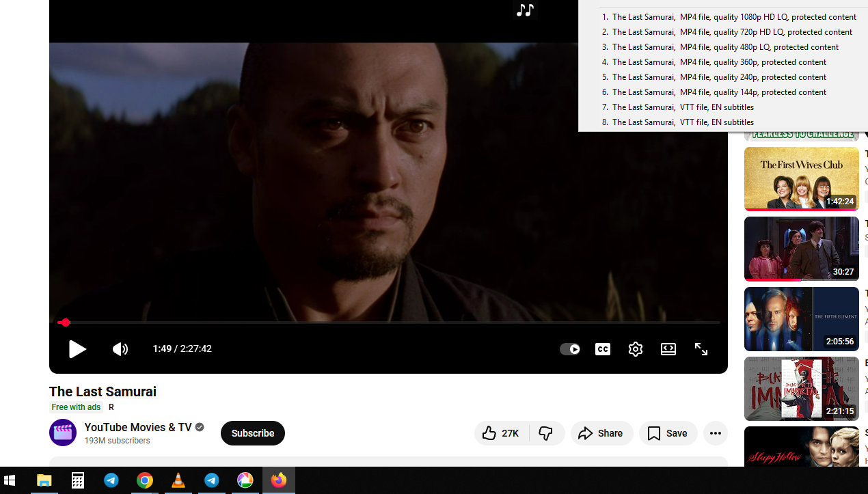
Task: Open File Explorer from taskbar
Action: coord(44,480)
